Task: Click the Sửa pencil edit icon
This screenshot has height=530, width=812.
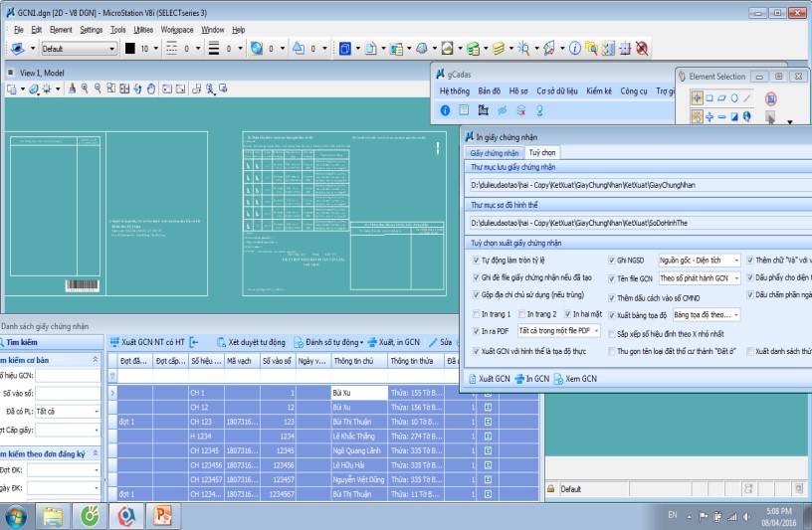Action: pyautogui.click(x=434, y=341)
